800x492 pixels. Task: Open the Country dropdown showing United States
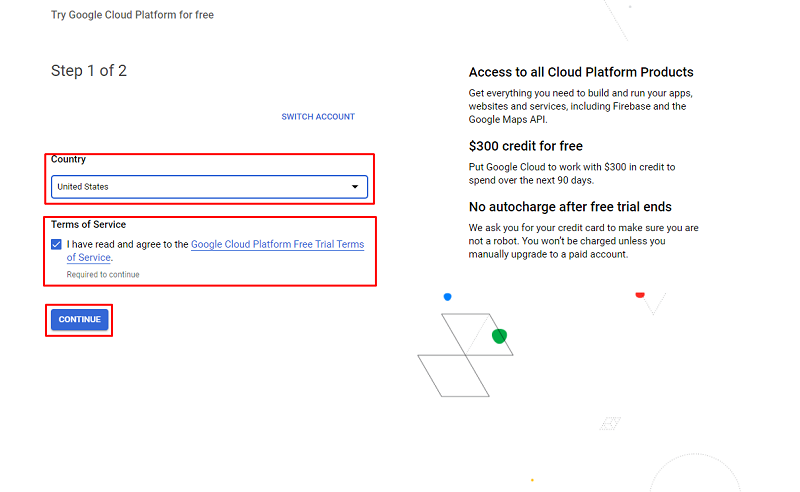click(209, 187)
